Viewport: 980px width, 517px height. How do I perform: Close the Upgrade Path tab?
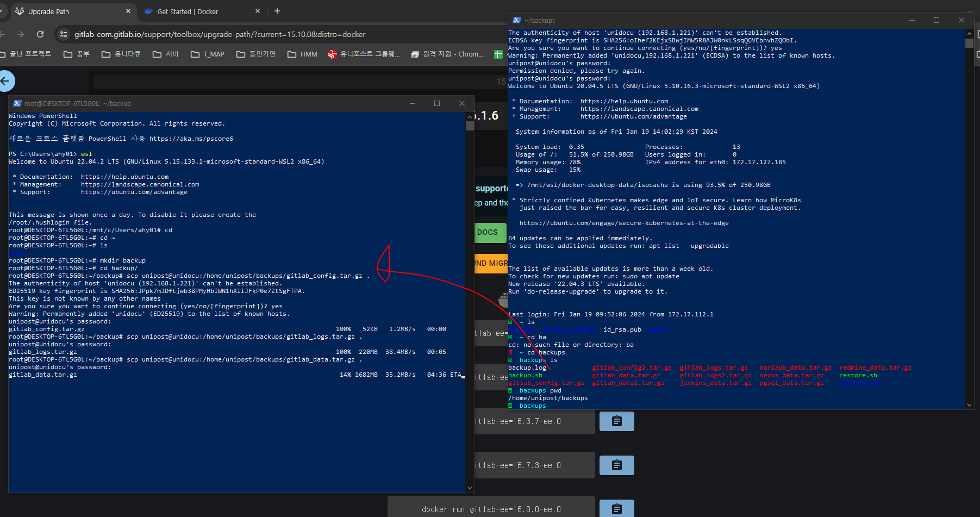click(128, 11)
